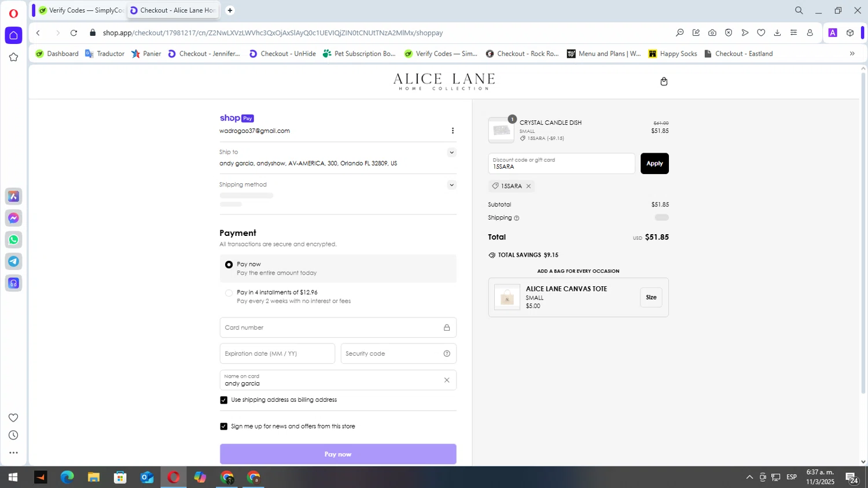
Task: Go back to the previous page
Action: [38, 33]
